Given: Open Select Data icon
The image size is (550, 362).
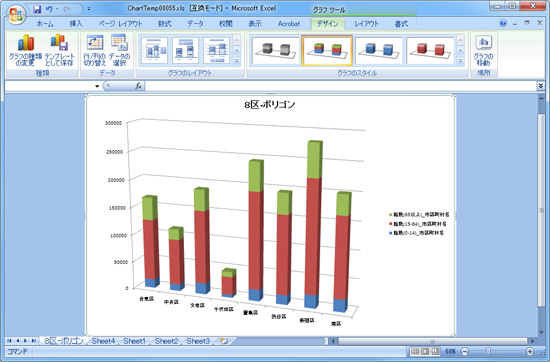Looking at the screenshot, I should pyautogui.click(x=119, y=50).
